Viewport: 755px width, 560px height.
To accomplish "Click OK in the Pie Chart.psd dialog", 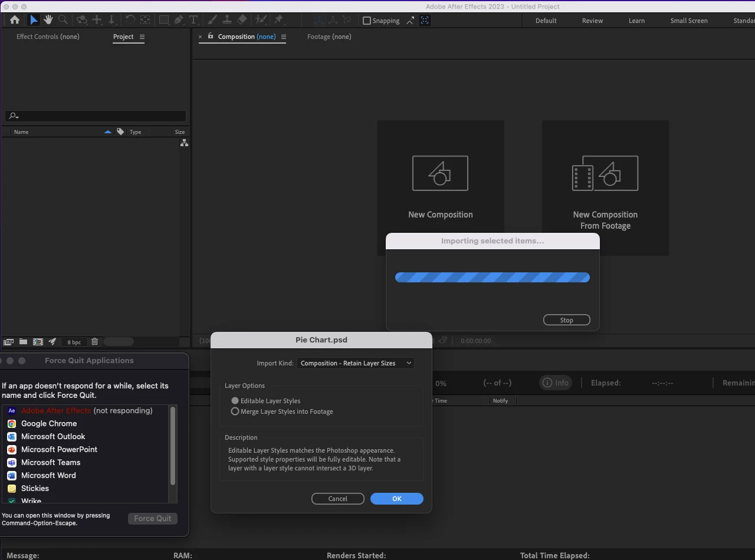I will (x=397, y=499).
